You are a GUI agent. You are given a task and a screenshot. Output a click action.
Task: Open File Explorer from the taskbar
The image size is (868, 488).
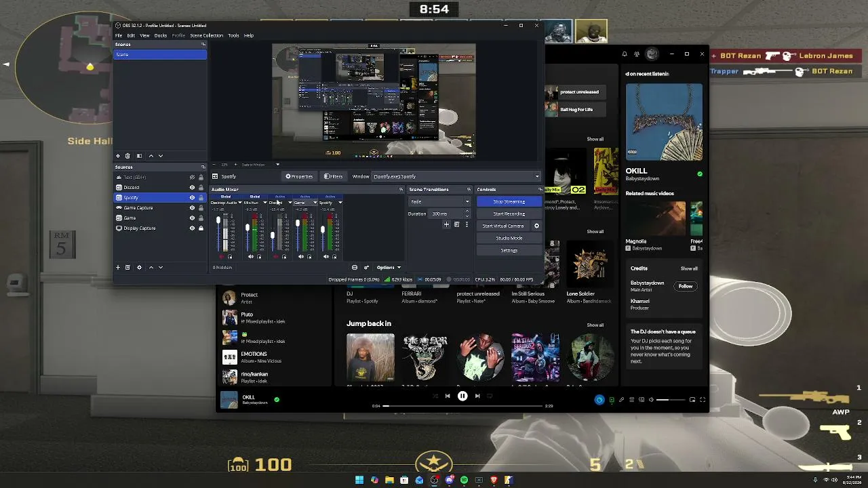click(389, 480)
